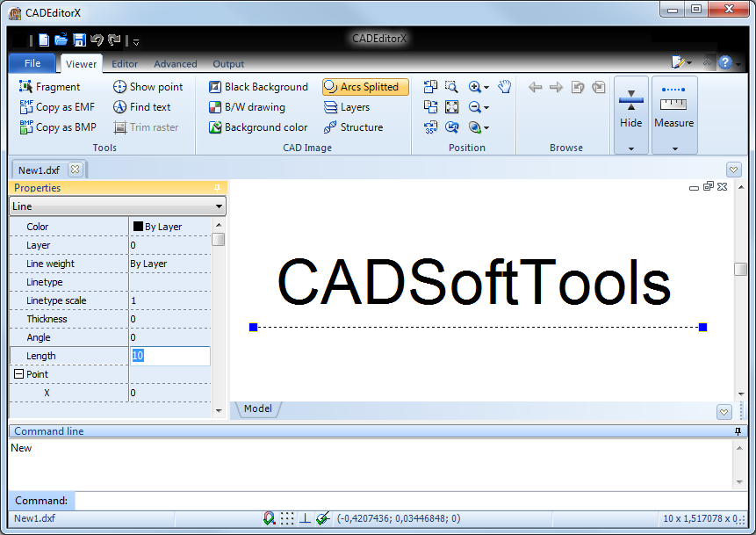Click the Zoom window magnifier icon

tap(451, 87)
